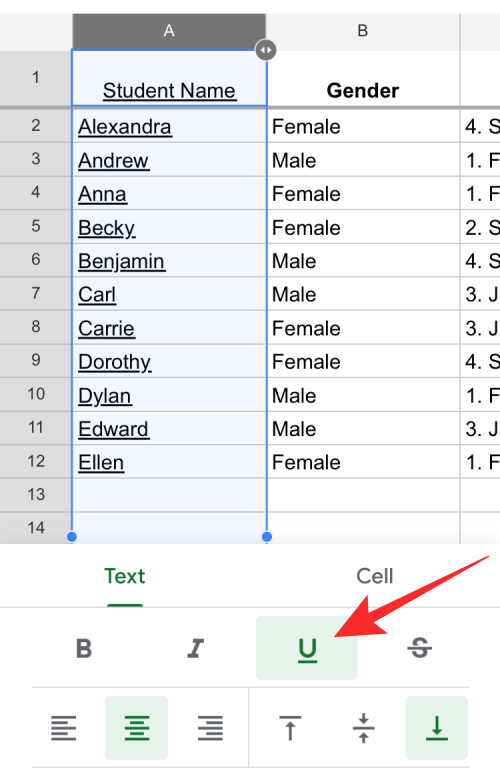
Task: Click the column A resize handle
Action: pos(266,50)
